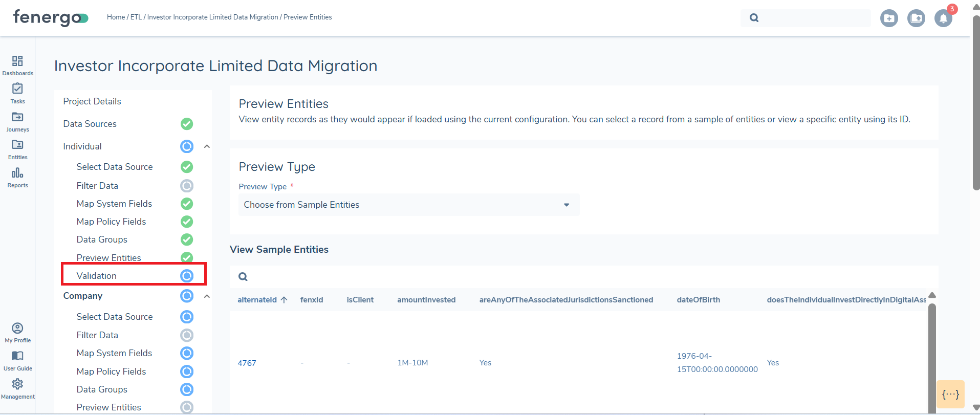Click the search icon above sample entities table

click(243, 277)
